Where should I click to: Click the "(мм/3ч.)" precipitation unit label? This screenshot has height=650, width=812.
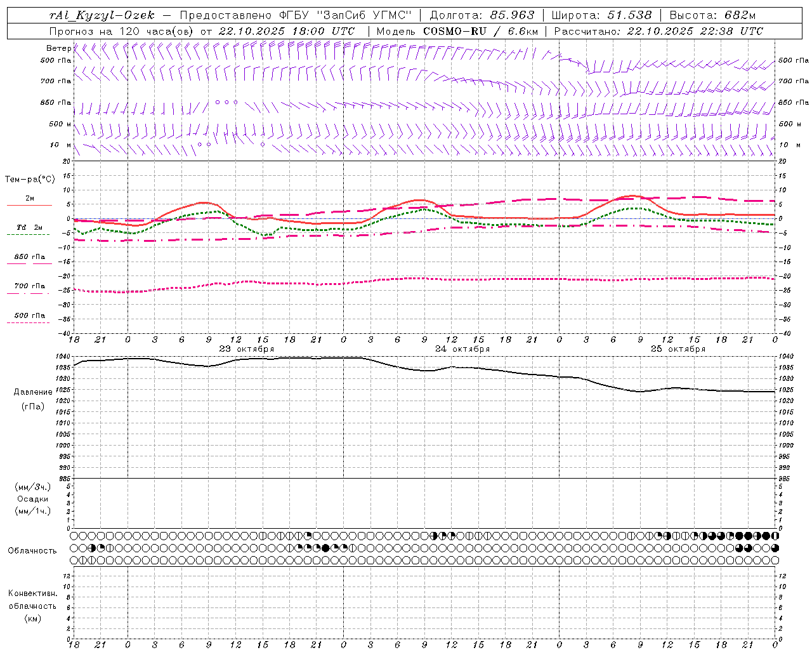(x=33, y=487)
